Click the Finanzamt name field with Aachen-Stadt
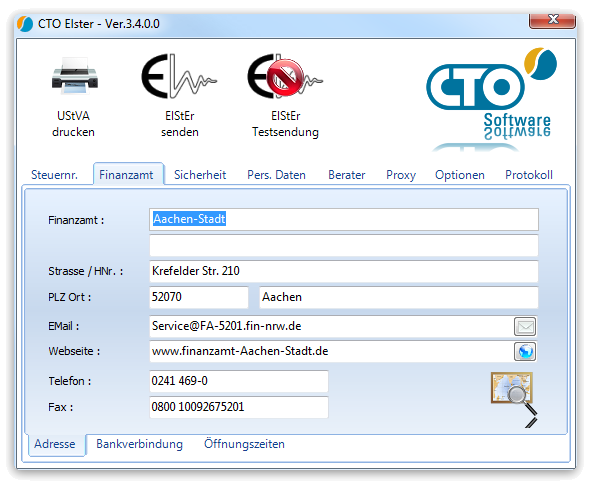 (x=344, y=219)
